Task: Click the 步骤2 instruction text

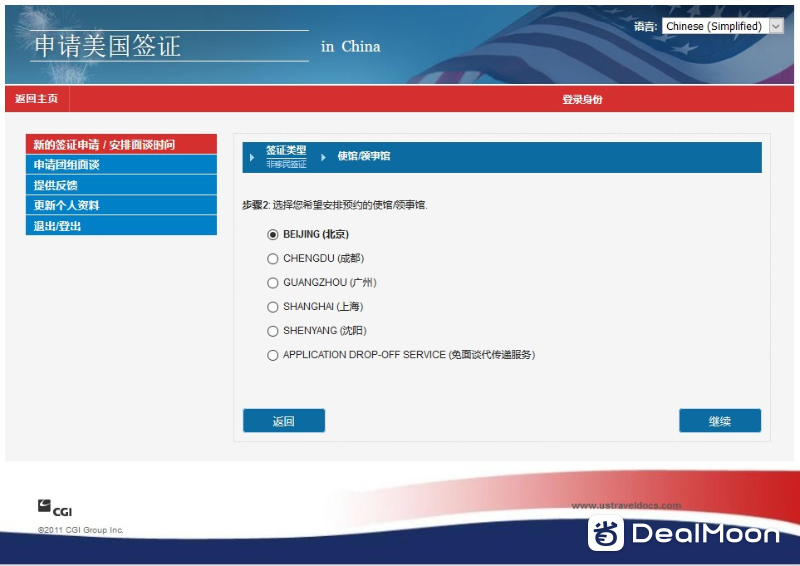Action: pyautogui.click(x=335, y=205)
